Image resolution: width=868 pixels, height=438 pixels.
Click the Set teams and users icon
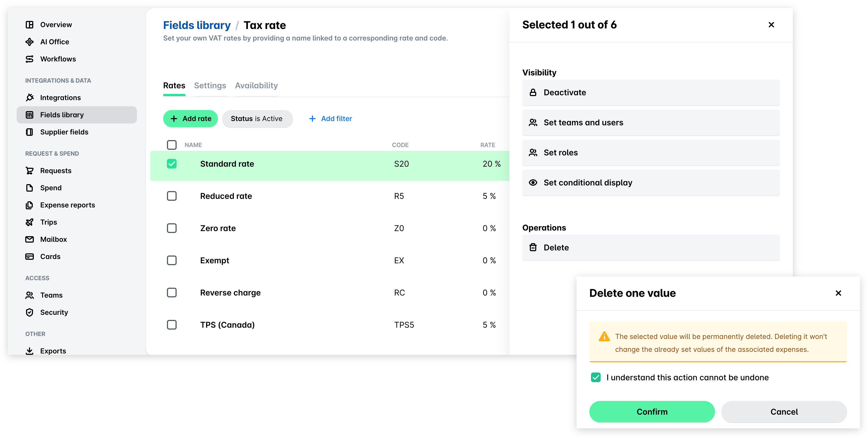[533, 122]
